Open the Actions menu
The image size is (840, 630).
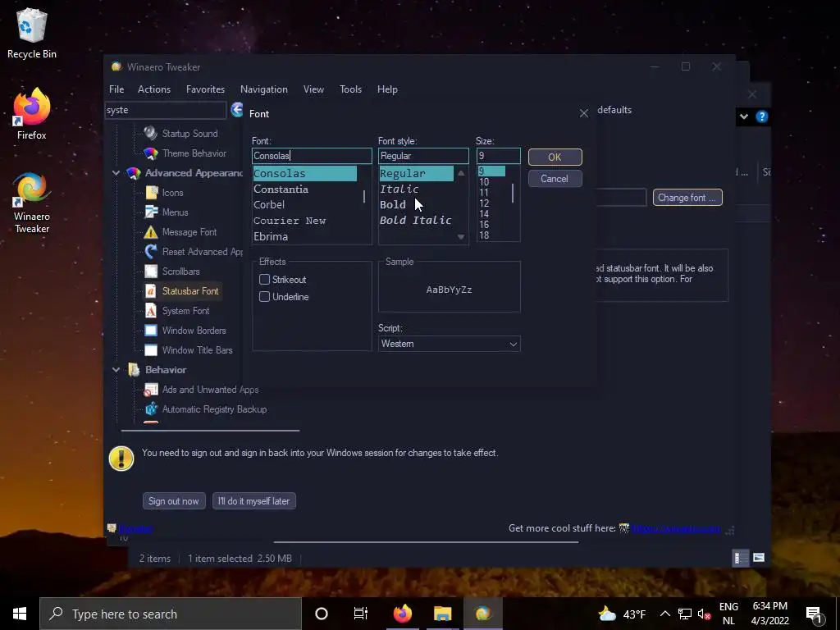153,89
